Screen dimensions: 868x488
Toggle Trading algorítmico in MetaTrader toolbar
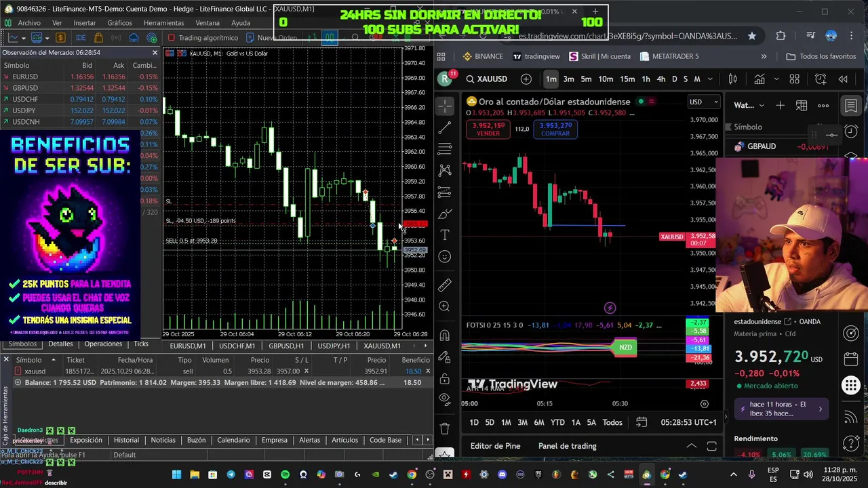[203, 38]
